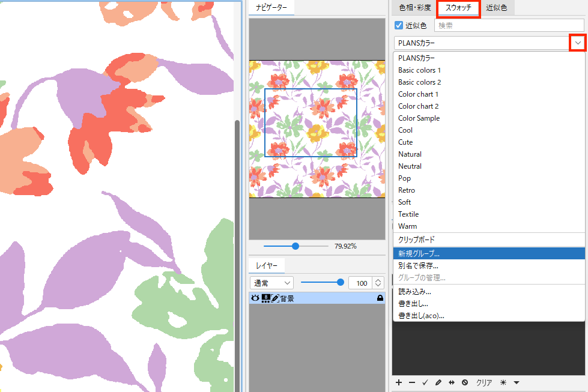
Task: Adjust the navigator zoom slider
Action: point(296,246)
